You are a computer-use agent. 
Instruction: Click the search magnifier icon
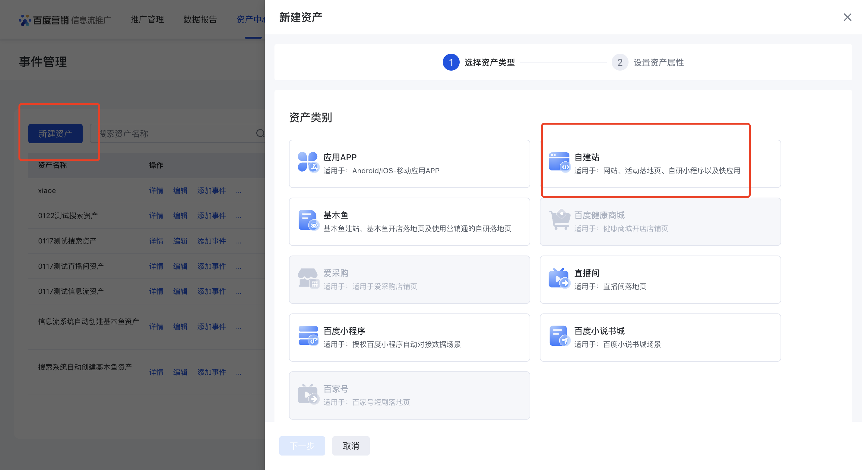[x=260, y=133]
